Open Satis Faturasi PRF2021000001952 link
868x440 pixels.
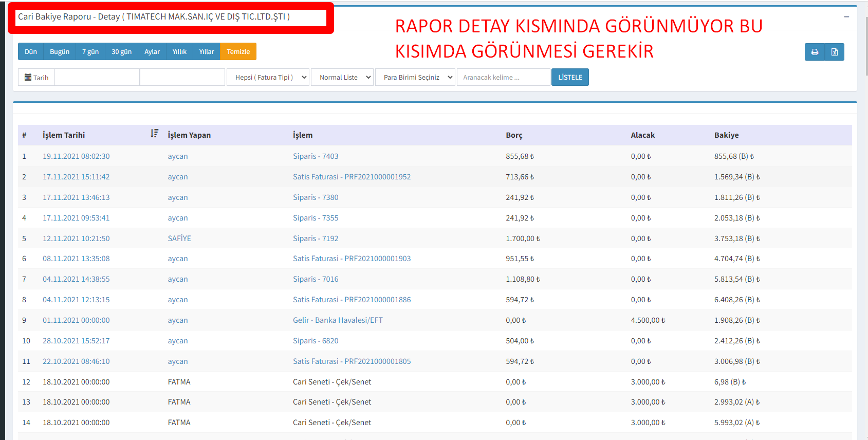(x=352, y=177)
